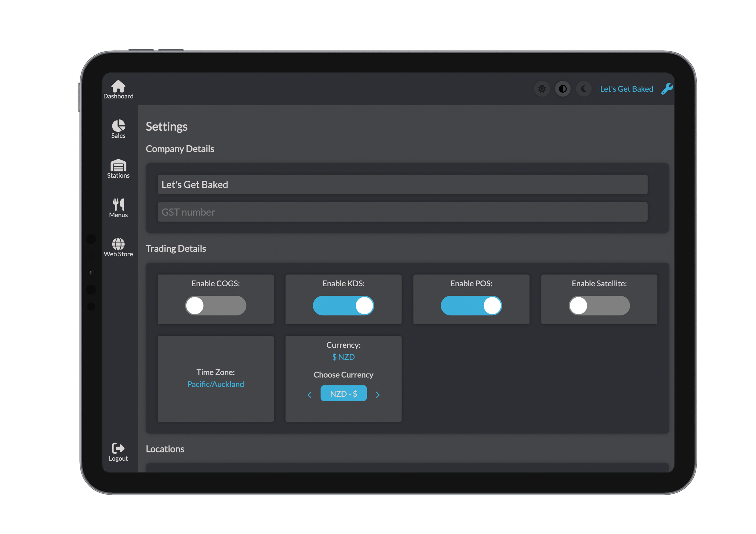756x534 pixels.
Task: Click the Pacific/Auckland time zone link
Action: (215, 384)
